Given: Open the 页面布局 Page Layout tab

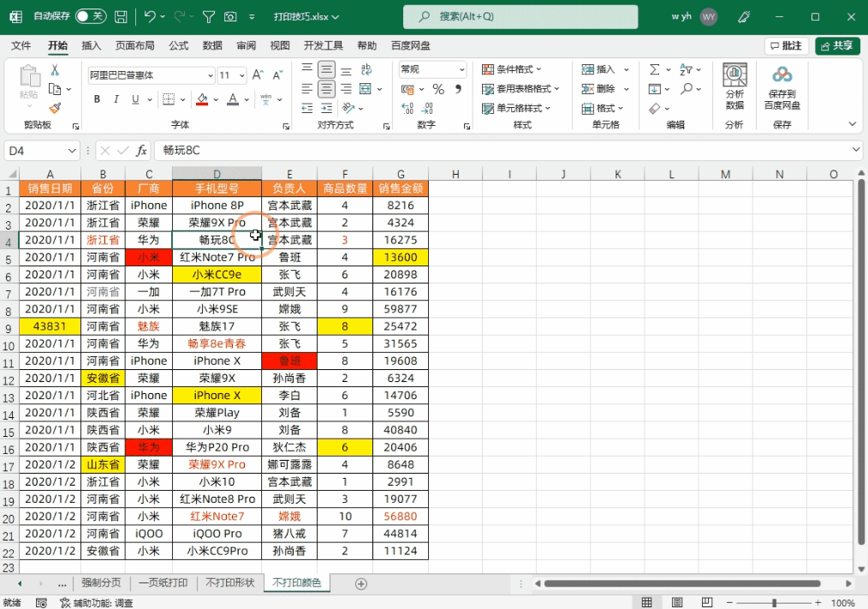Looking at the screenshot, I should tap(134, 45).
